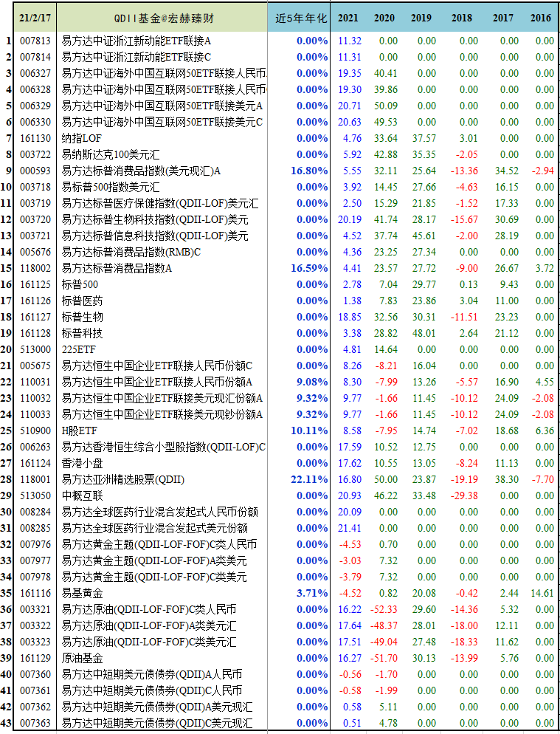This screenshot has width=560, height=734.
Task: Click the 2017 column header
Action: tap(503, 18)
